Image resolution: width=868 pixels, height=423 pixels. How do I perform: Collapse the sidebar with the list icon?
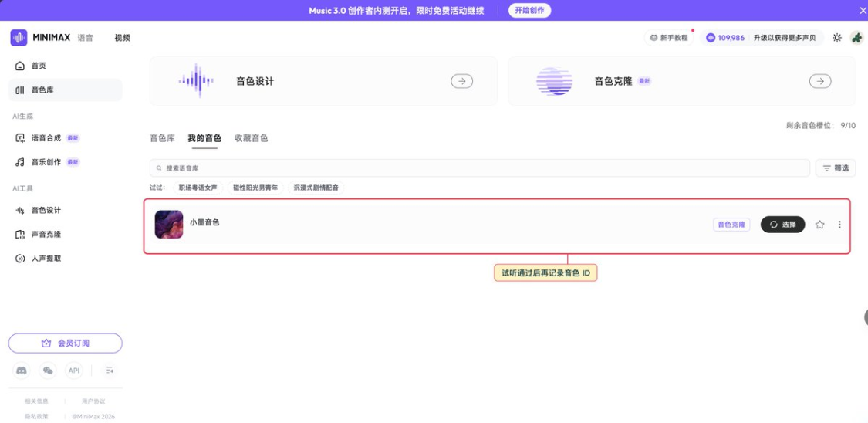pyautogui.click(x=110, y=371)
